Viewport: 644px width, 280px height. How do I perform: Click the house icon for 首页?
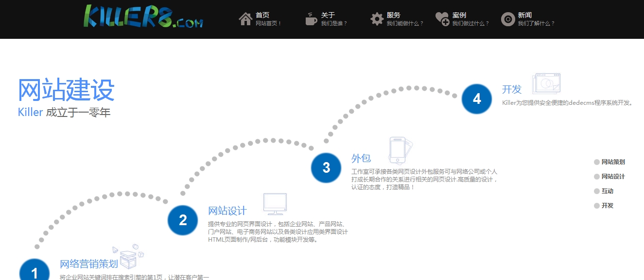(245, 19)
